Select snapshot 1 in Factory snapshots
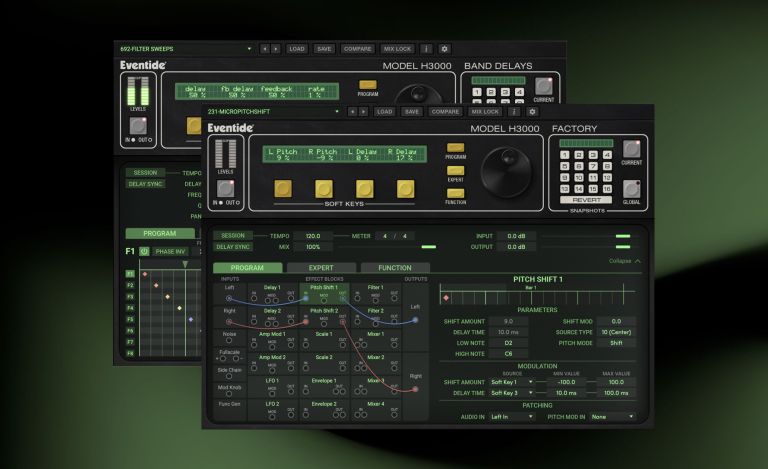Viewport: 768px width, 469px height. pos(565,155)
